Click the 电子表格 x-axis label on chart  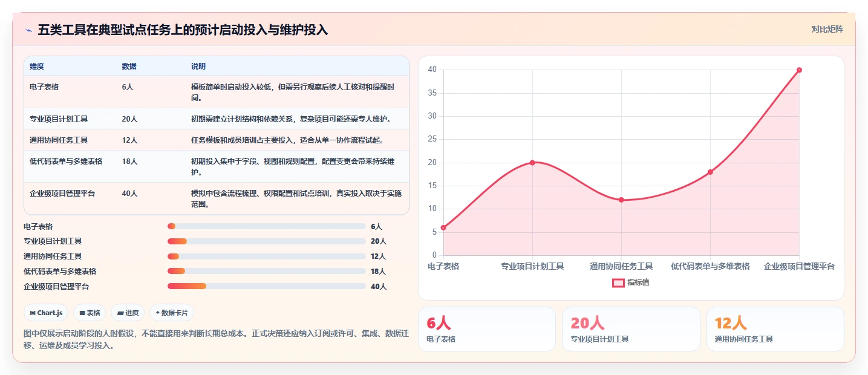click(x=443, y=266)
